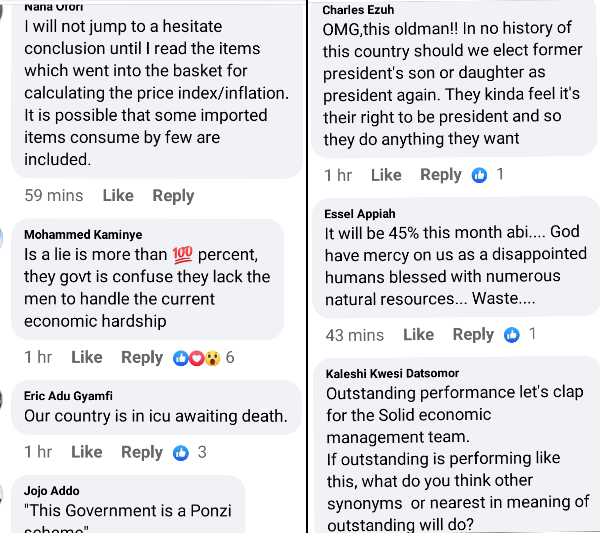Open reactions on Mohammed Kaminye's comment
The height and width of the screenshot is (533, 600).
coord(204,358)
